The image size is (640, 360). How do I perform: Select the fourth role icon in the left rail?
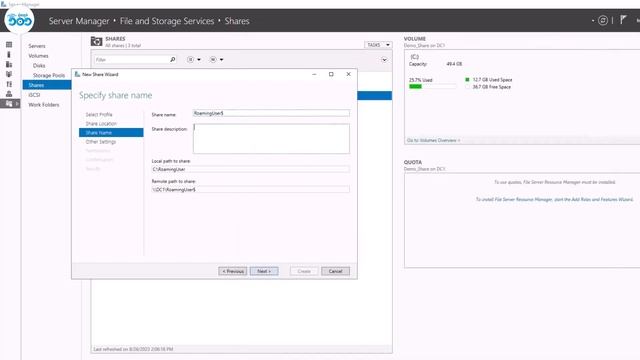click(9, 74)
